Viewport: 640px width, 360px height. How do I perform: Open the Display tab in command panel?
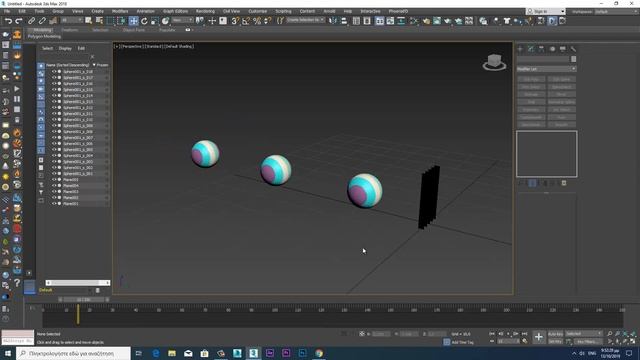[563, 49]
